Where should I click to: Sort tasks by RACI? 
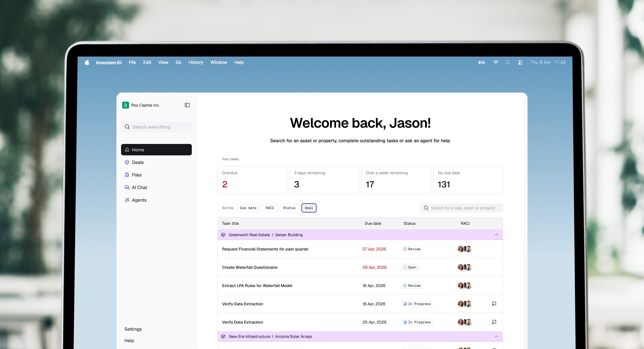tap(269, 208)
